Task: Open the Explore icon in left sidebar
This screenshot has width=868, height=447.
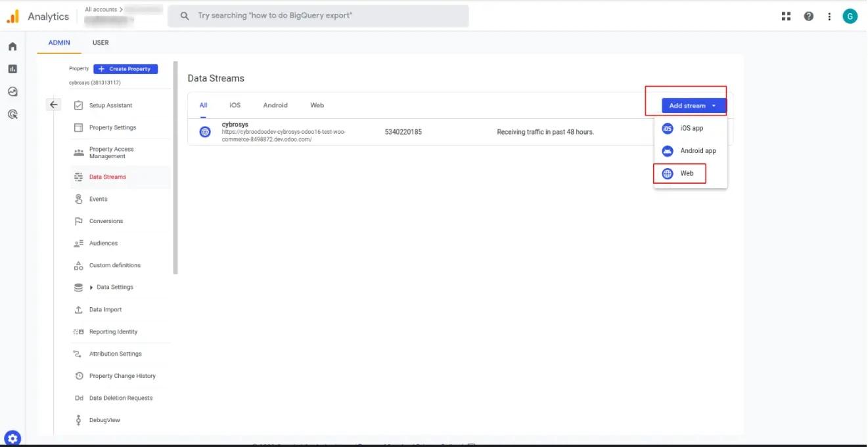Action: [12, 91]
